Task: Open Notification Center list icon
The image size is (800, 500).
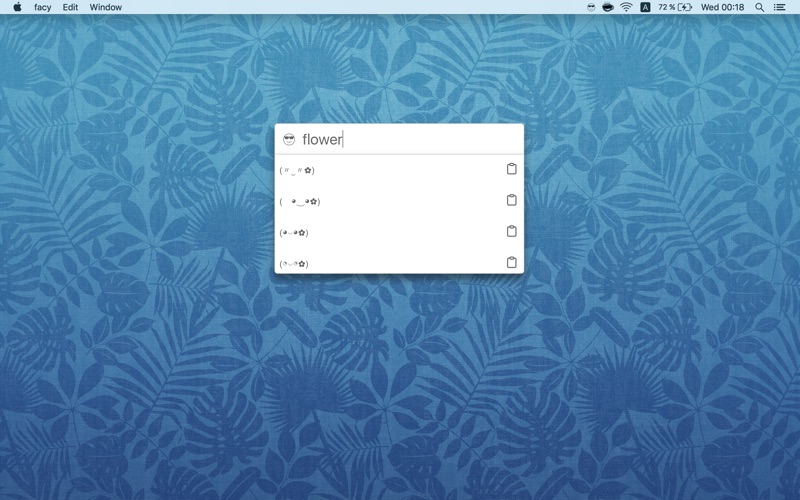Action: pyautogui.click(x=779, y=7)
